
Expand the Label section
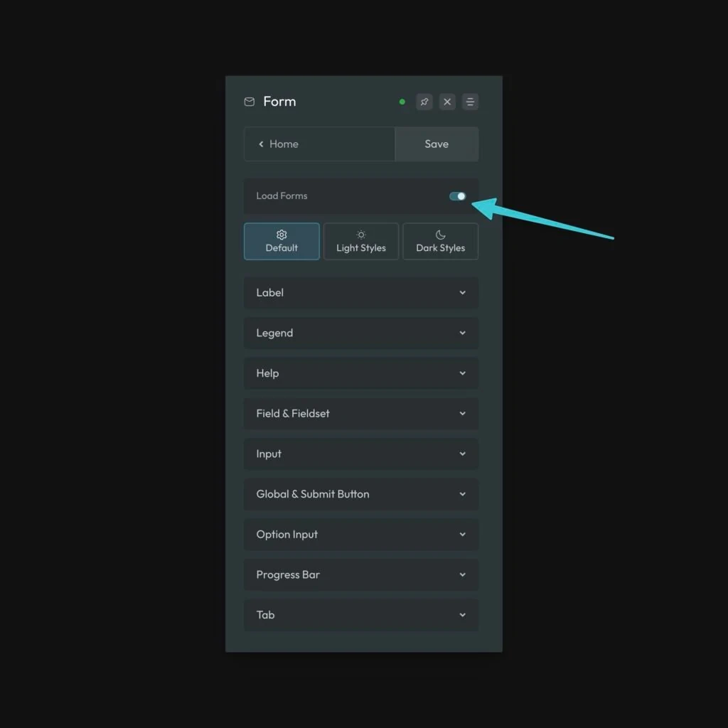361,292
